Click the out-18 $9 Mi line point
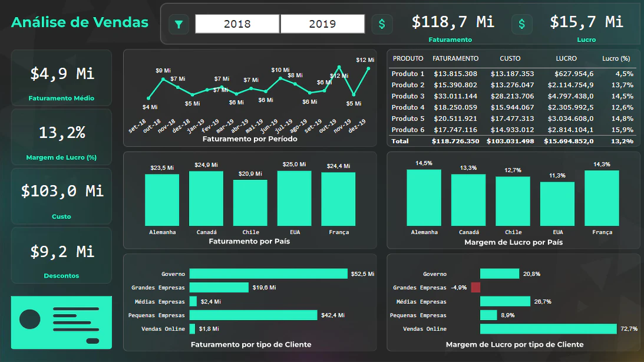Viewport: 644px width, 362px height. point(163,79)
